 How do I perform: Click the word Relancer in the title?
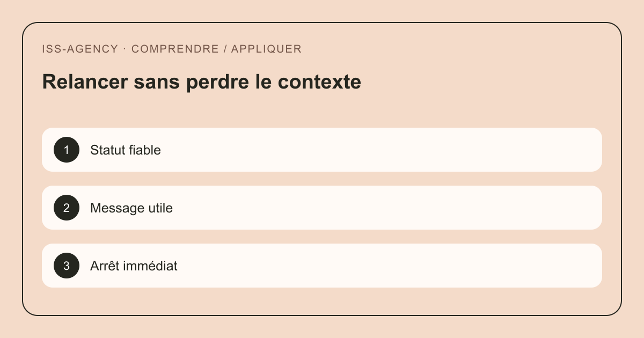[85, 82]
